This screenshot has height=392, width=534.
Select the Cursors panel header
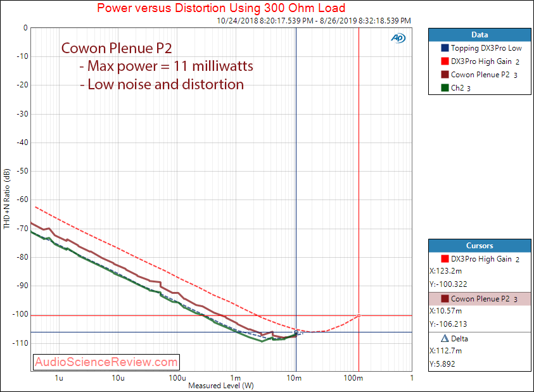[x=480, y=246]
